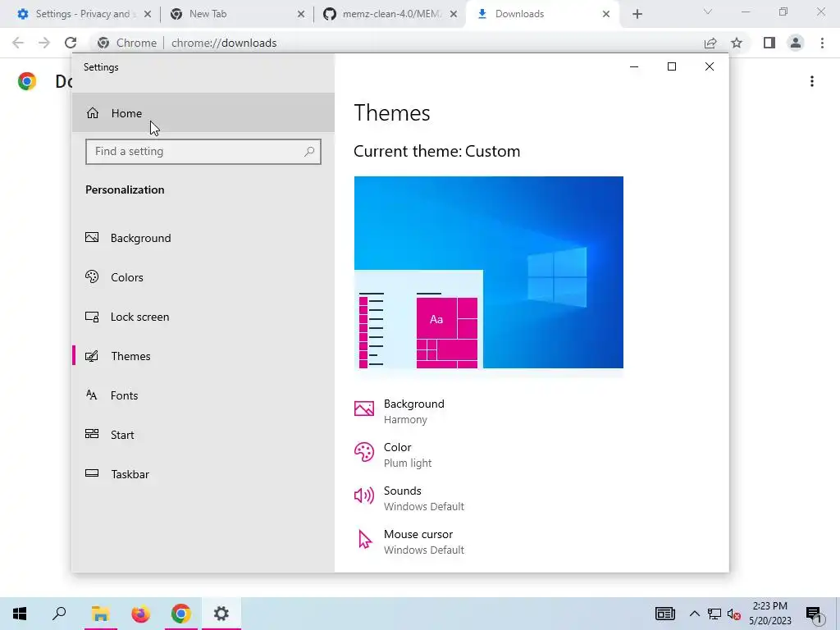Viewport: 840px width, 630px height.
Task: Open the Home page in Settings
Action: point(203,112)
